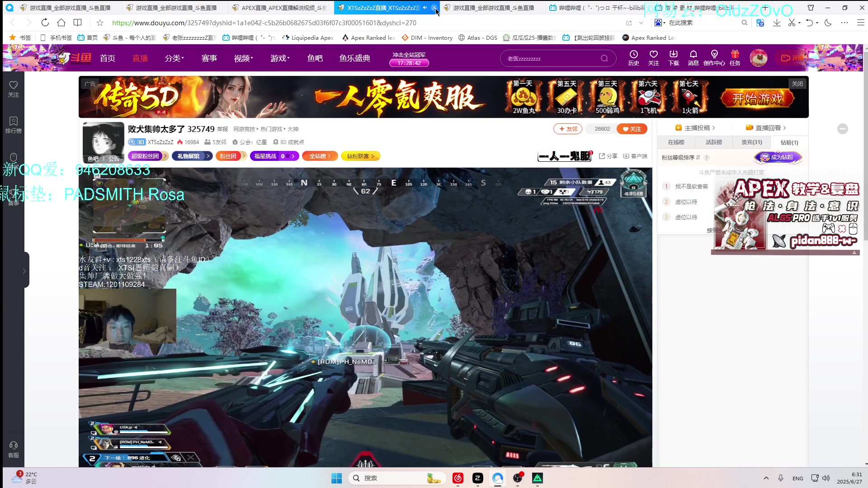Open 赛事 in the Douyu navigation

click(x=209, y=58)
